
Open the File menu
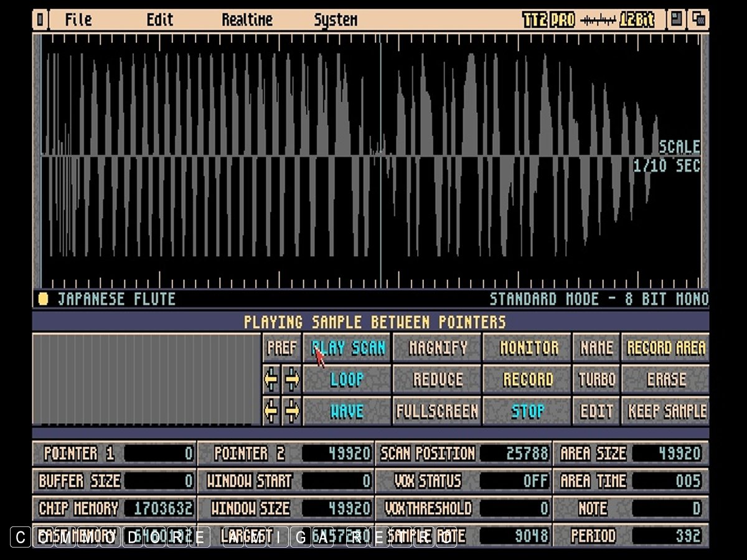point(78,20)
